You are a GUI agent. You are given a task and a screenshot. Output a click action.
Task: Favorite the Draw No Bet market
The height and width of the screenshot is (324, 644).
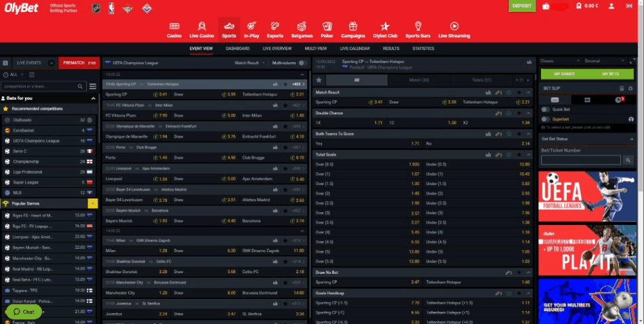[519, 272]
